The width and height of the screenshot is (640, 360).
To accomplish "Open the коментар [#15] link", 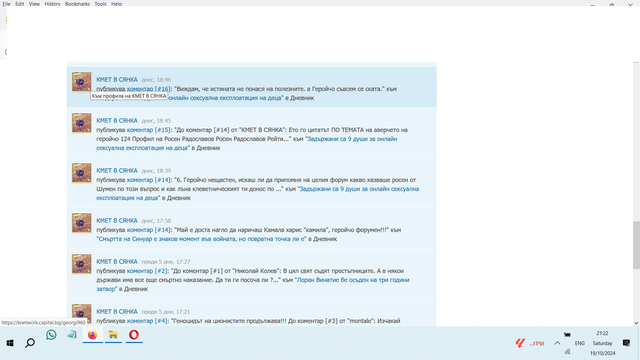I will click(149, 130).
